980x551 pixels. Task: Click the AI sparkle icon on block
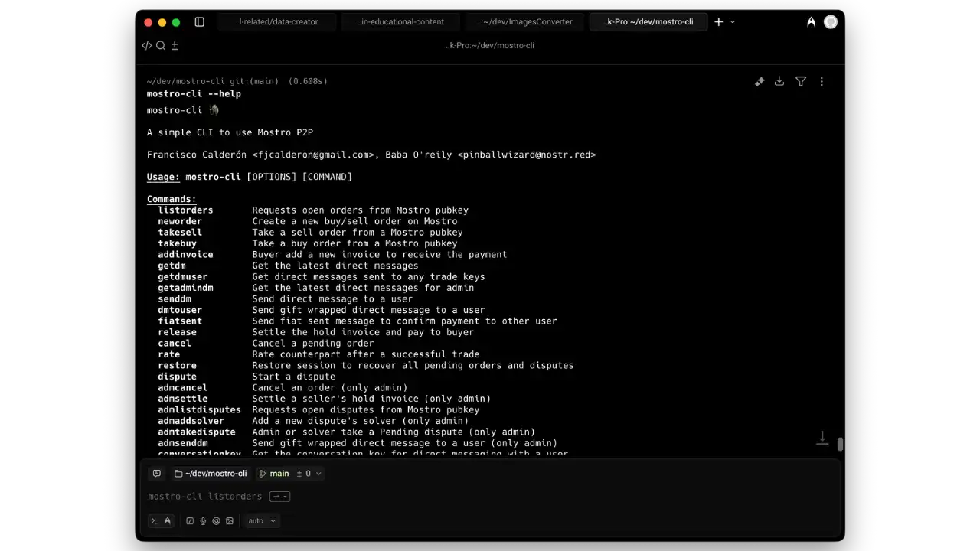coord(759,81)
